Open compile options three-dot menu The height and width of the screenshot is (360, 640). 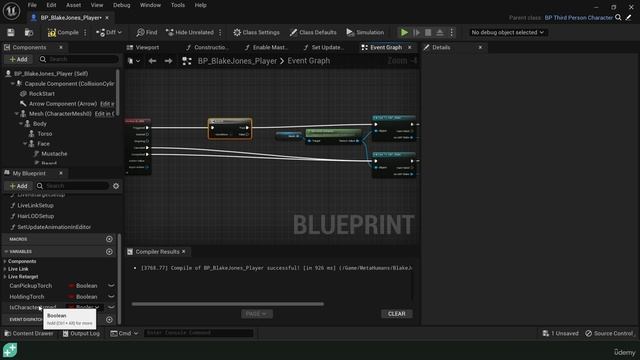click(x=85, y=32)
